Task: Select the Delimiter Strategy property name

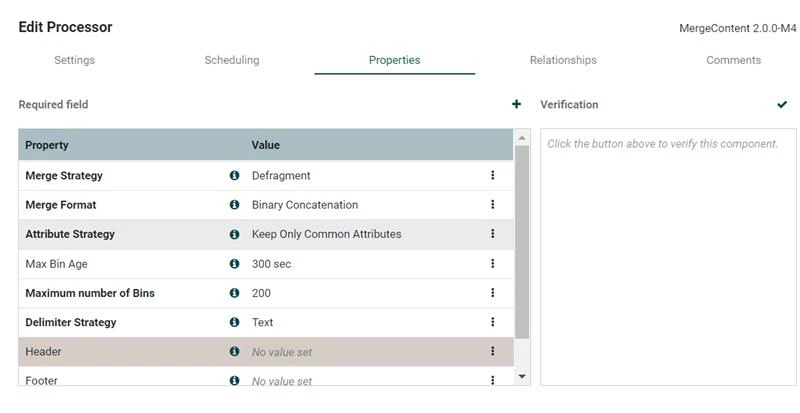Action: [x=71, y=322]
